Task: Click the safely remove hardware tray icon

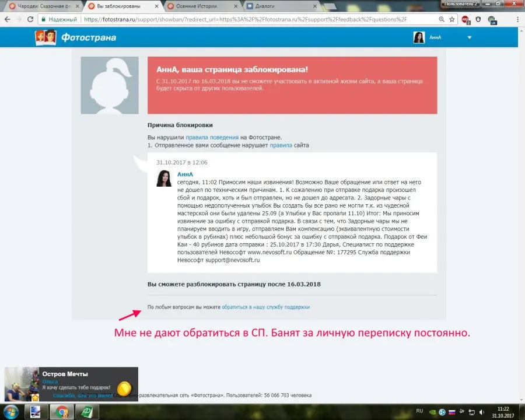Action: click(462, 412)
